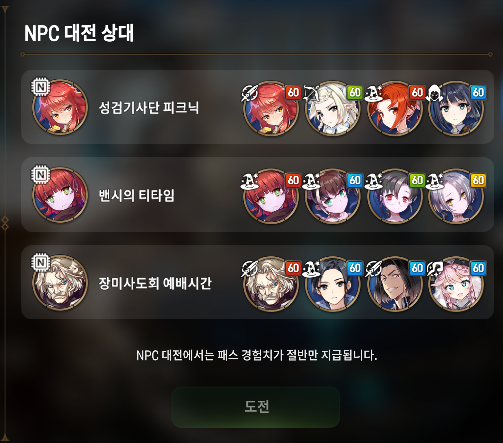Screen dimensions: 503x443
Task: Click red-haired swordsman team icon with red 60
Action: [x=271, y=108]
